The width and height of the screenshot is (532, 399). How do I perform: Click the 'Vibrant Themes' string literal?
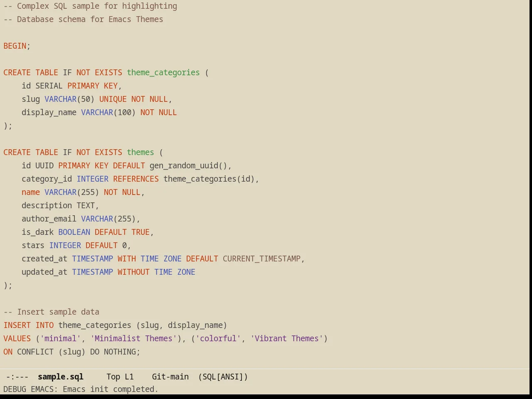click(287, 338)
